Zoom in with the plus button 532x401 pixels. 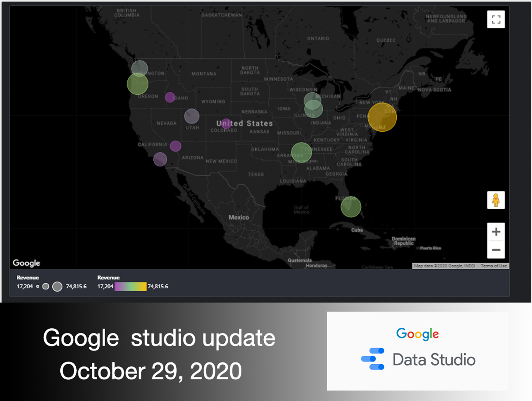pyautogui.click(x=496, y=232)
